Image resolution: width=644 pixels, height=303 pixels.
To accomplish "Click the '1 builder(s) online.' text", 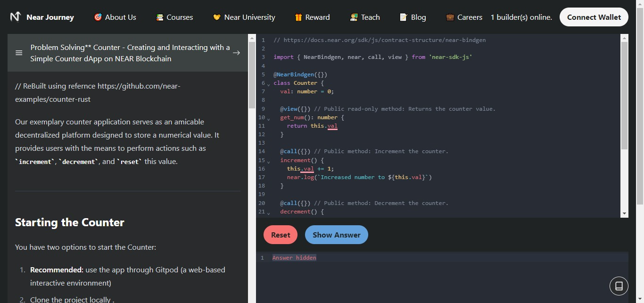I will click(521, 17).
